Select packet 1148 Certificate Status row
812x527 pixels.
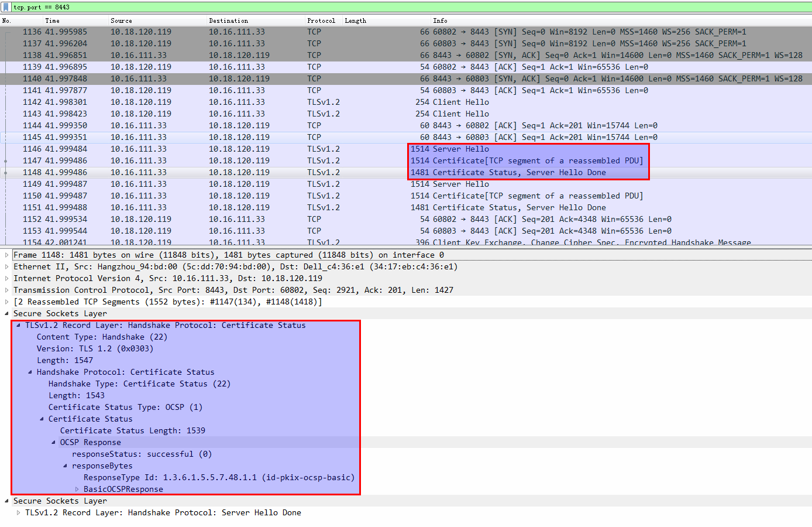(x=406, y=172)
